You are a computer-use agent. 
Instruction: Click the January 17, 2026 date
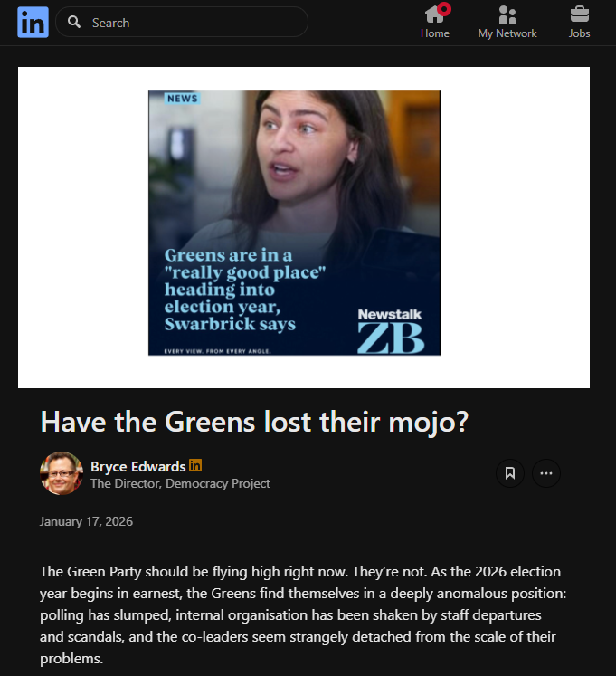click(86, 521)
